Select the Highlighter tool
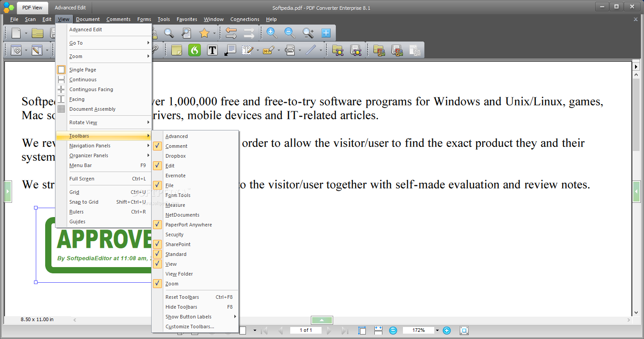The image size is (644, 339). point(268,50)
